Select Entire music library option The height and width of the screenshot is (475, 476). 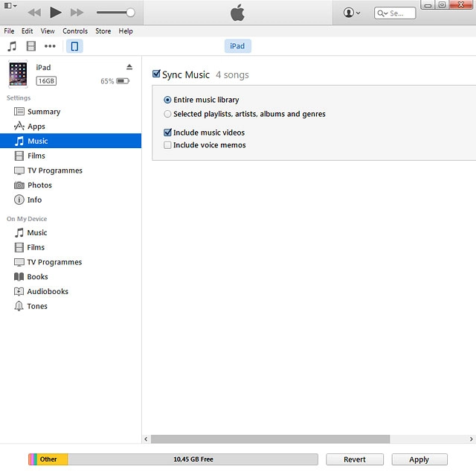[x=167, y=100]
